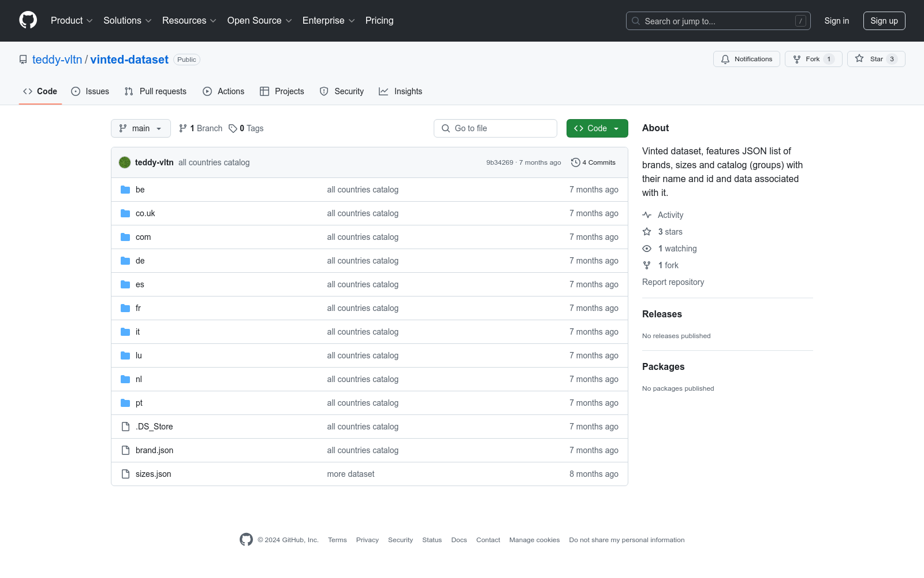Expand the Open Source menu

pos(260,21)
